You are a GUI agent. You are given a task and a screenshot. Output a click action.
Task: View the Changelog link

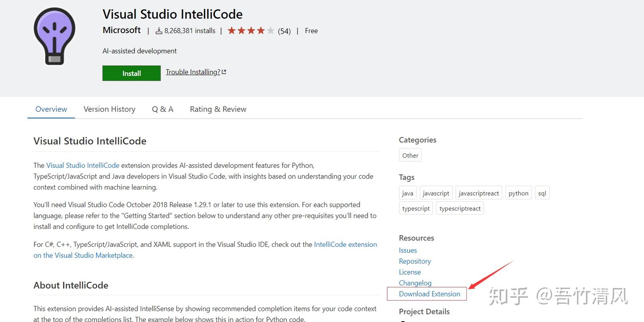[x=415, y=283]
